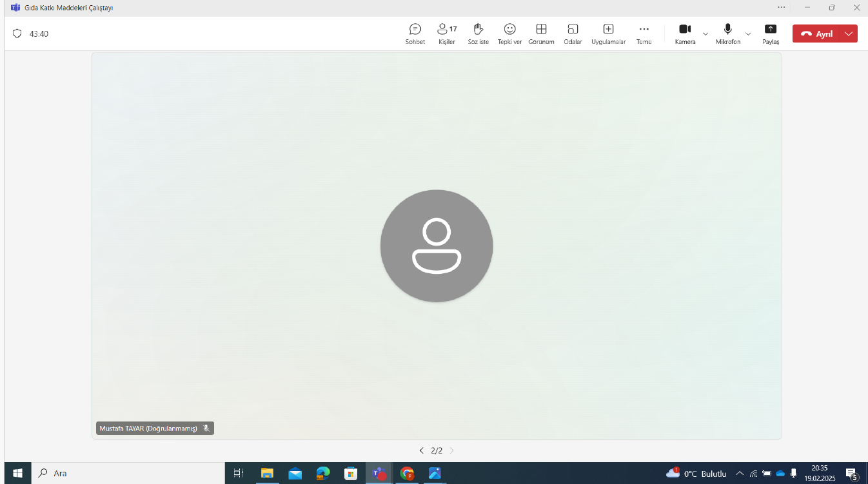Open Odalar breakout rooms

(x=573, y=34)
